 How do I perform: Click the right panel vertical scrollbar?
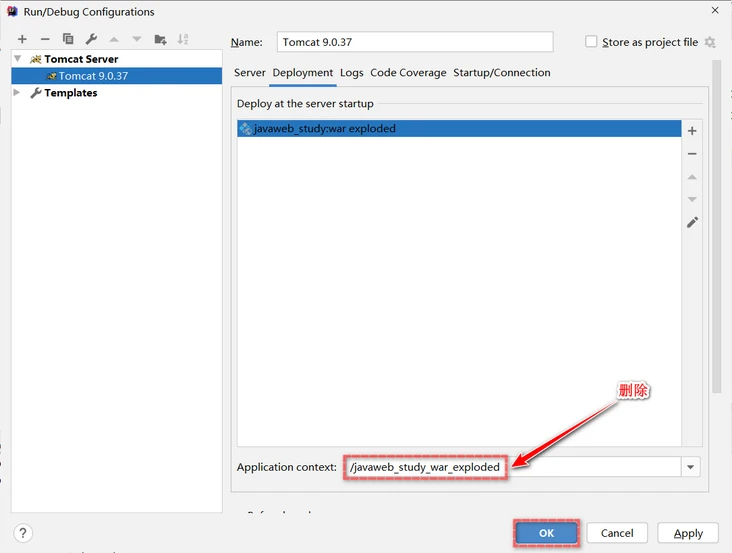tap(717, 226)
